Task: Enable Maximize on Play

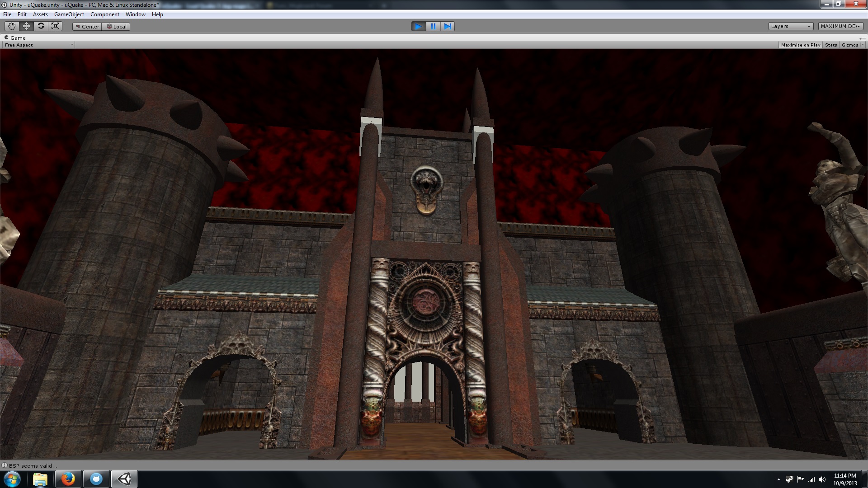Action: click(x=800, y=45)
